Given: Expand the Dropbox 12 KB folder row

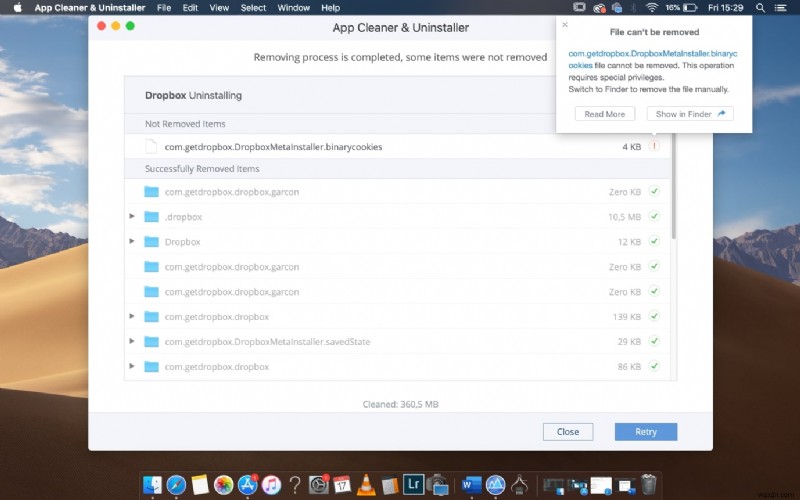Looking at the screenshot, I should click(x=132, y=241).
